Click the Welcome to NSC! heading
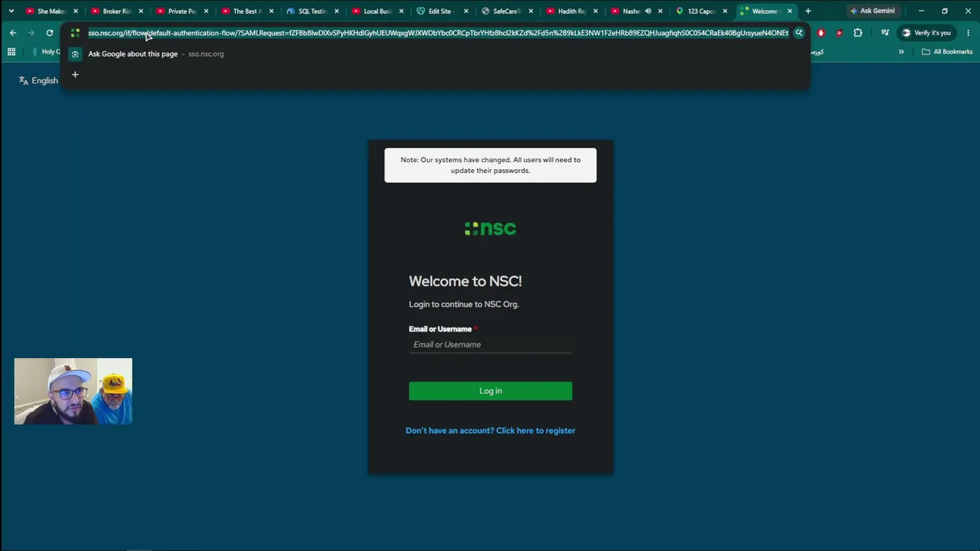Image resolution: width=980 pixels, height=551 pixels. 465,282
